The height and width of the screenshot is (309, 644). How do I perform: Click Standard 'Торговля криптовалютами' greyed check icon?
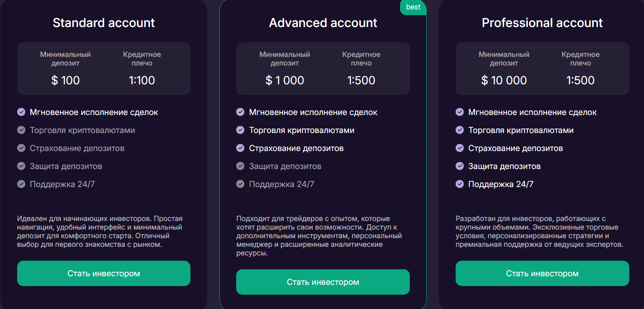click(21, 130)
